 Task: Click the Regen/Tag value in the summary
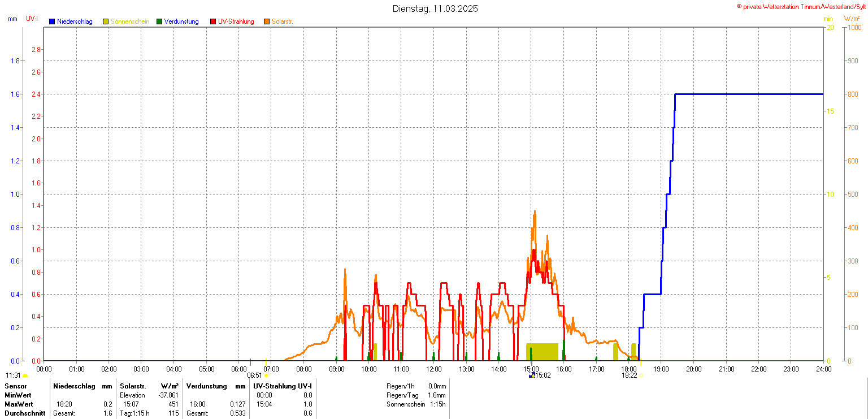click(x=437, y=395)
